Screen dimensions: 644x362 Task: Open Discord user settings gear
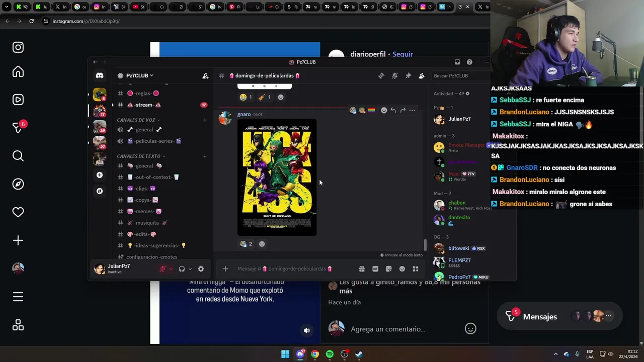201,269
